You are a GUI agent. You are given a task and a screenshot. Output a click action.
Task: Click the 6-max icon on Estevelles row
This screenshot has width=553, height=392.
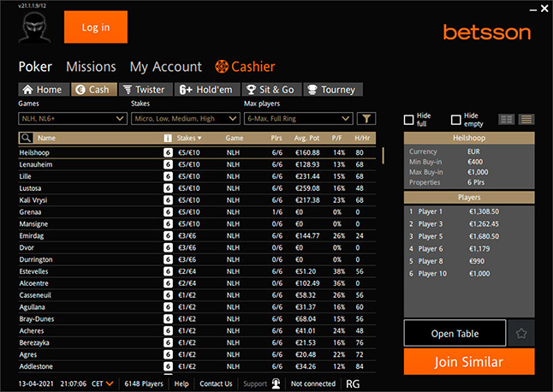[x=169, y=271]
